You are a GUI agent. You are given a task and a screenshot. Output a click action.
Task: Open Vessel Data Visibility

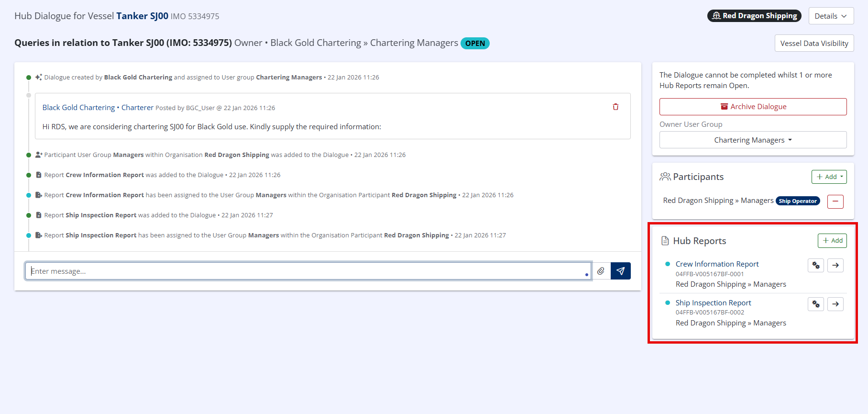click(x=814, y=43)
